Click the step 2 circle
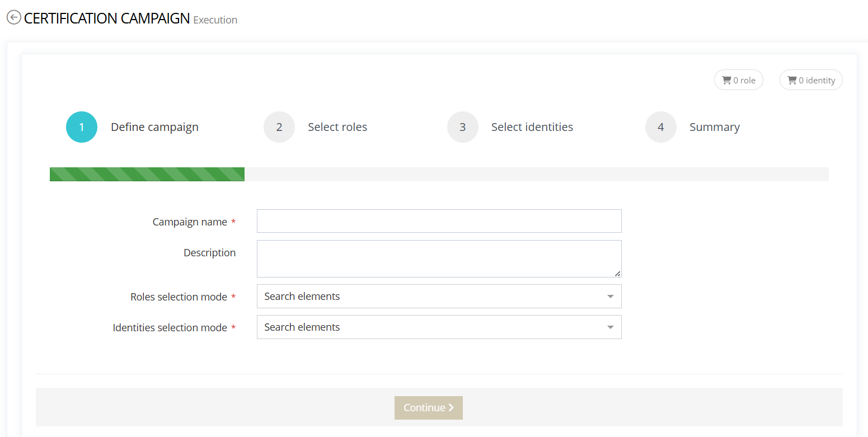Viewport: 868px width, 437px height. pos(279,127)
